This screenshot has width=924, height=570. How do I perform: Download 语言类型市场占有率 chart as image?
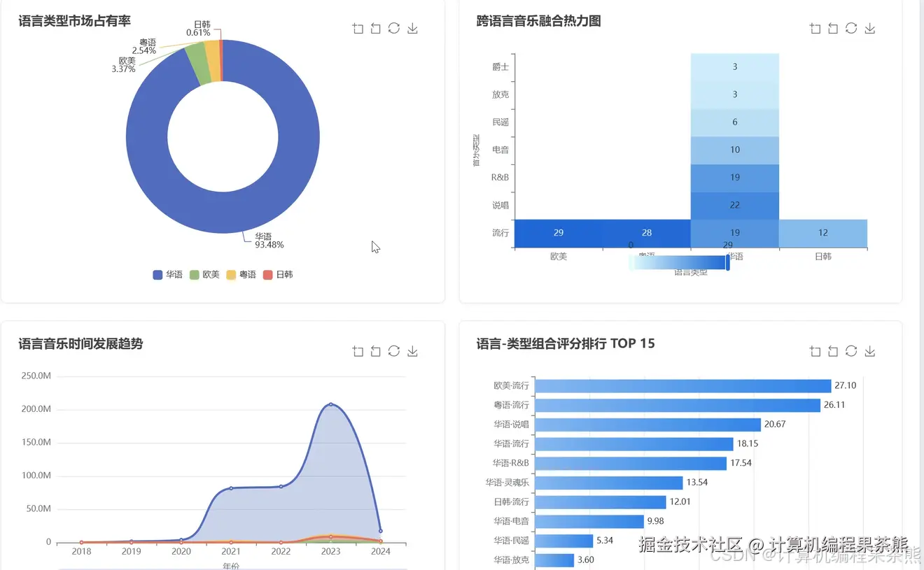coord(412,28)
